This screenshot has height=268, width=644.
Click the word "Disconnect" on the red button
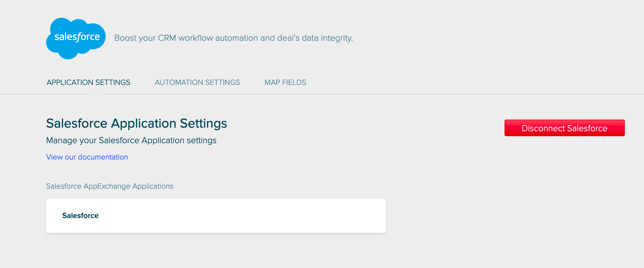pos(543,128)
